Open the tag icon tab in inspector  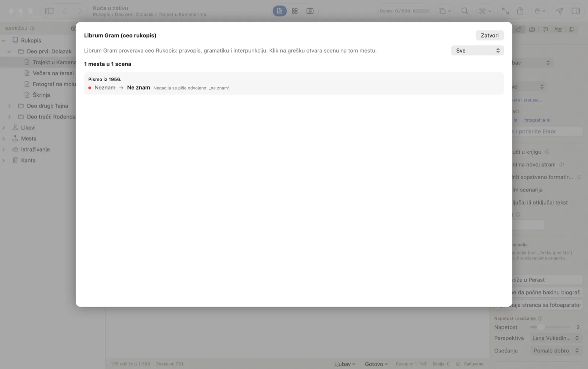point(519,29)
